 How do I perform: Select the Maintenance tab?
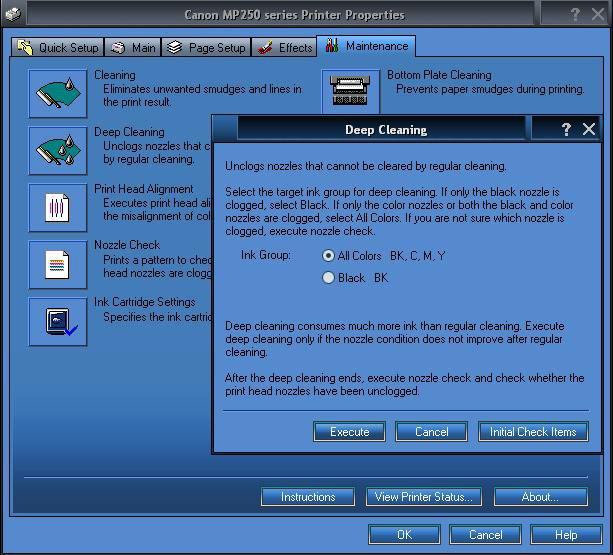(366, 46)
